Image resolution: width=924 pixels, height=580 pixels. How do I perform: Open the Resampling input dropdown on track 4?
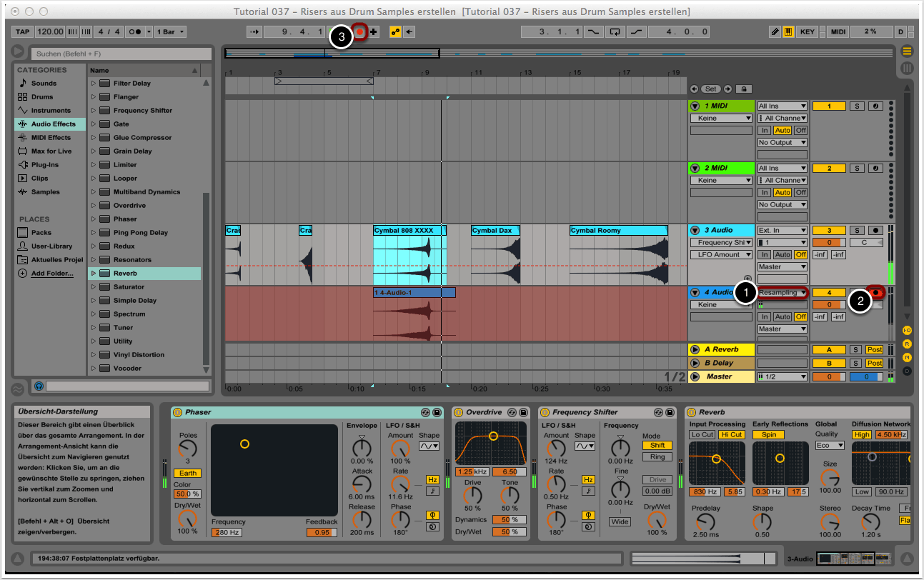tap(783, 292)
